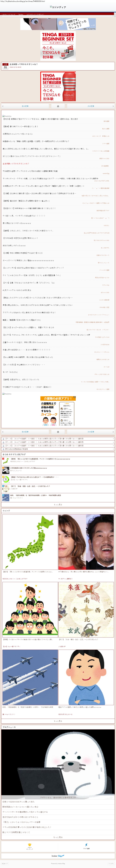This screenshot has height=868, width=116.
Task: Click the TENGA Beginner Set banner at top
Action: tap(58, 45)
